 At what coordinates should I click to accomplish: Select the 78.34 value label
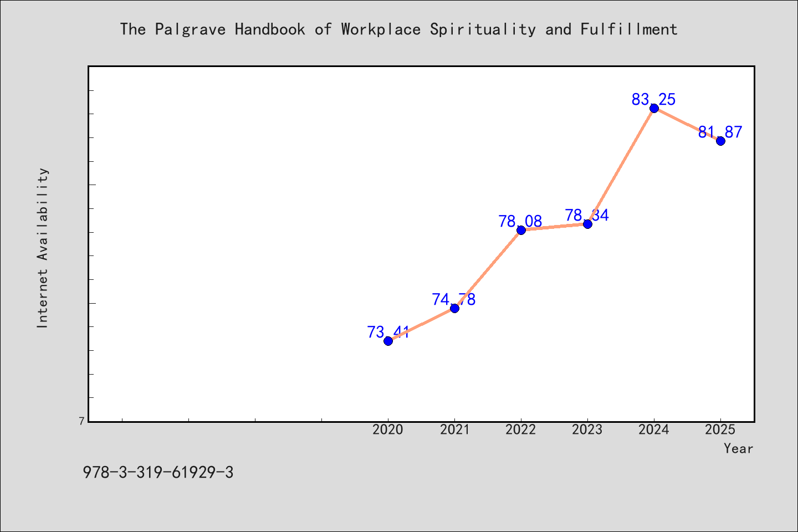587,216
